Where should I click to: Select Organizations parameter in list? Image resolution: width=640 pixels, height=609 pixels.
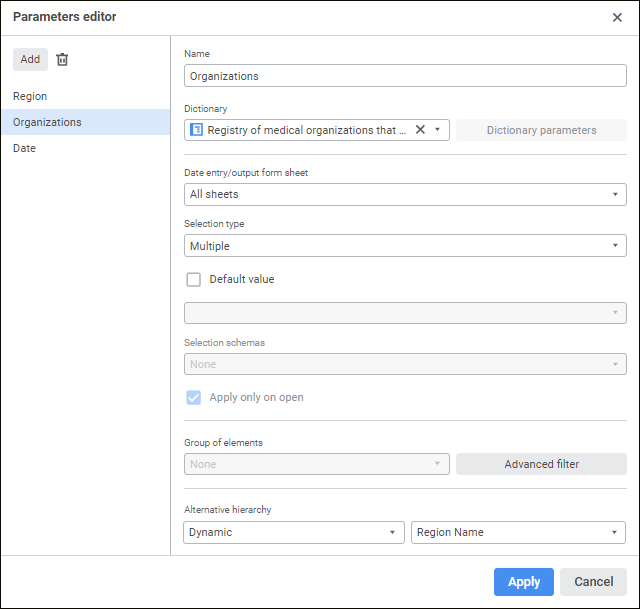click(47, 122)
